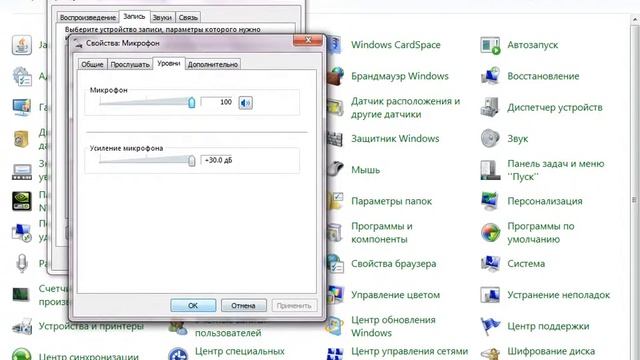Click the Персонализация icon
Screen dimensions: 640x360
pos(490,201)
